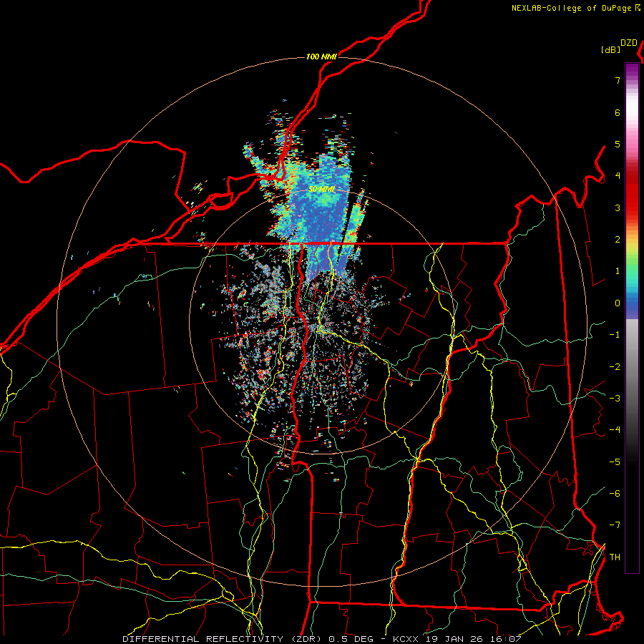Screen dimensions: 644x644
Task: Click the -1 dB value on the color scale
Action: [615, 335]
